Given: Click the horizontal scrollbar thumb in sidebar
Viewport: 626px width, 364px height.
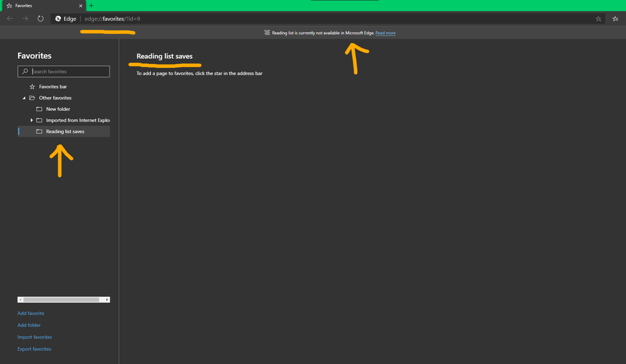Looking at the screenshot, I should click(x=61, y=299).
